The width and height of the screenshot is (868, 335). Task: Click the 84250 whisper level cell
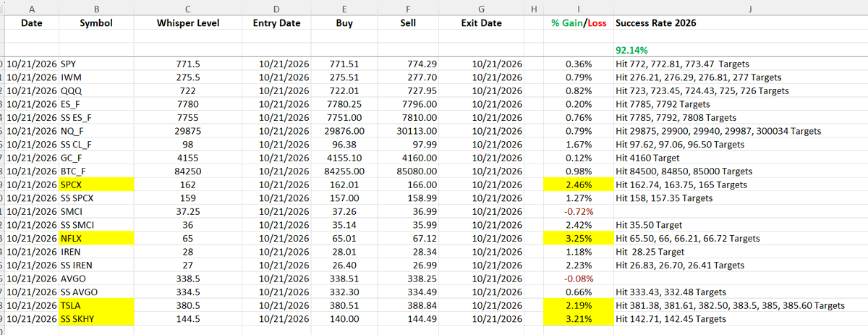(188, 171)
